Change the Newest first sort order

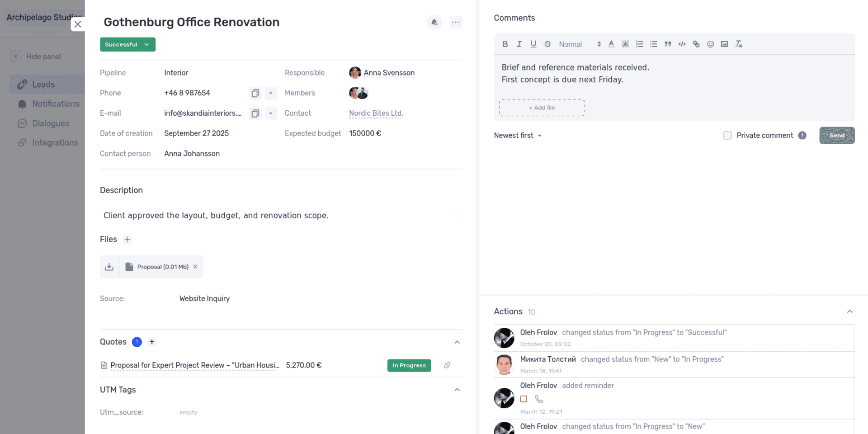pos(518,135)
